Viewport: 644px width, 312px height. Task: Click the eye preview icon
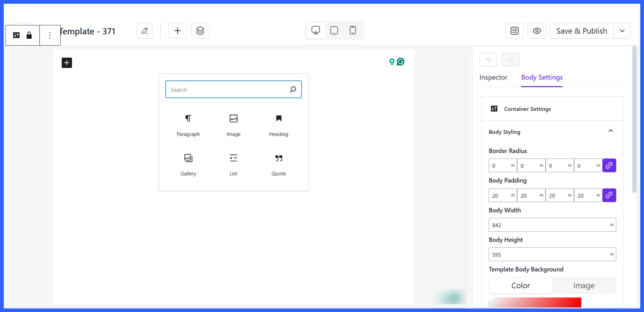point(537,31)
